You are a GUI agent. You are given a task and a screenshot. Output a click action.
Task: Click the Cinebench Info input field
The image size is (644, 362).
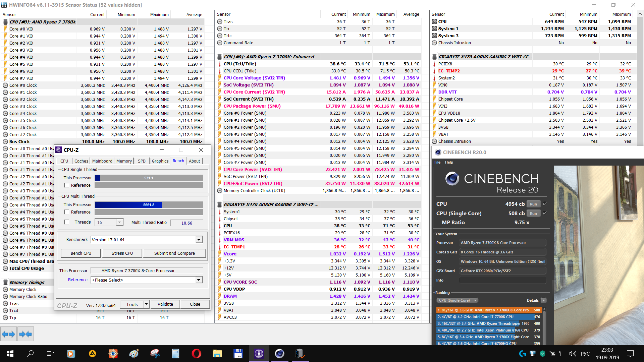[502, 280]
